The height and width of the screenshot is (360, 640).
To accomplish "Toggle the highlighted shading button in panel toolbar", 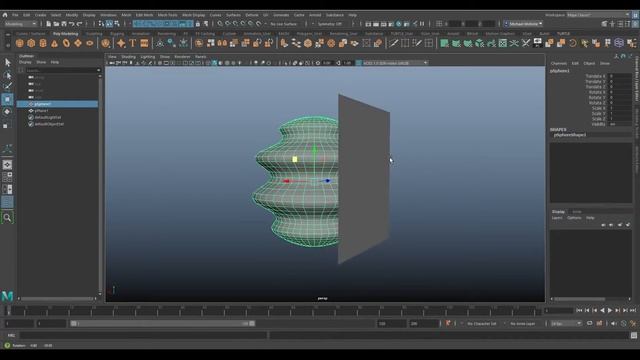I will [x=214, y=63].
